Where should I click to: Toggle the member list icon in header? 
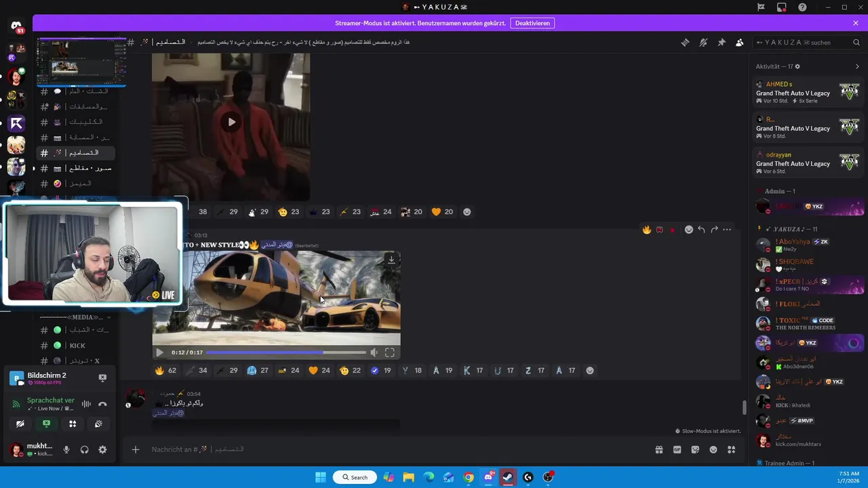(739, 42)
